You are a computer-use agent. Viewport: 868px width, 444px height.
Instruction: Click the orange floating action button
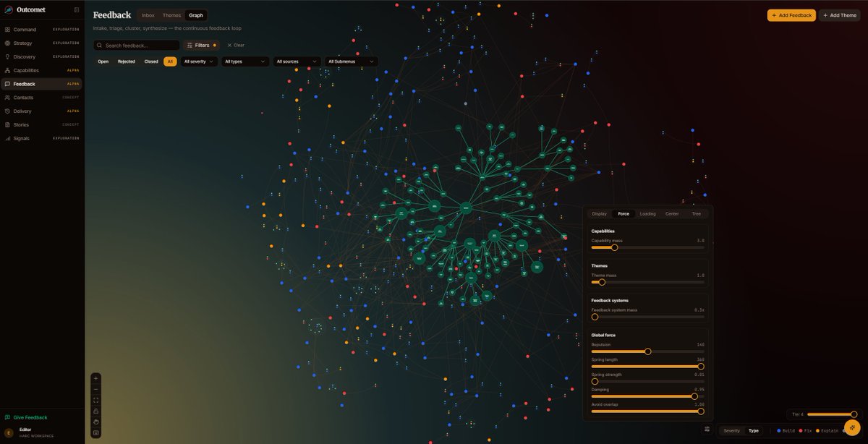(852, 427)
